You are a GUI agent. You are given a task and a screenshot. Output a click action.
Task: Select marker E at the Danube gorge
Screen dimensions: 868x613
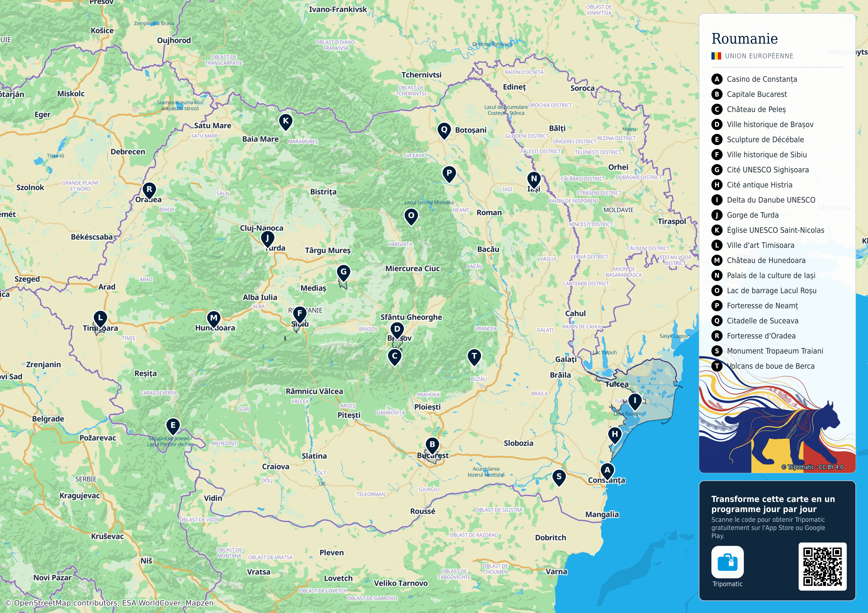(x=173, y=426)
